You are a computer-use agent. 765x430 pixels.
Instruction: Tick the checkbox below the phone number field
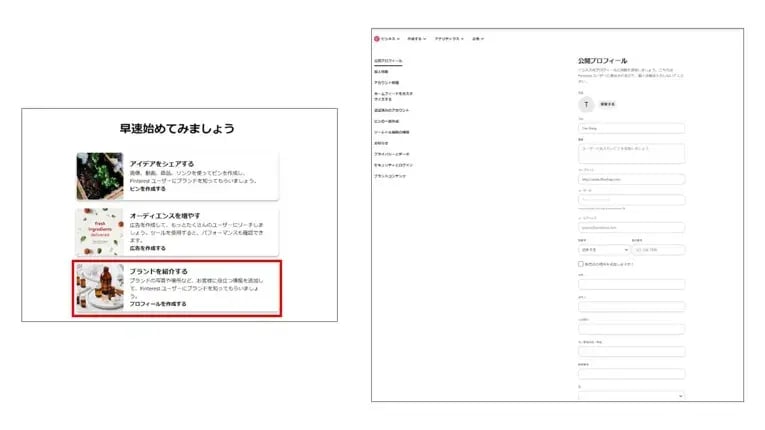[x=580, y=264]
